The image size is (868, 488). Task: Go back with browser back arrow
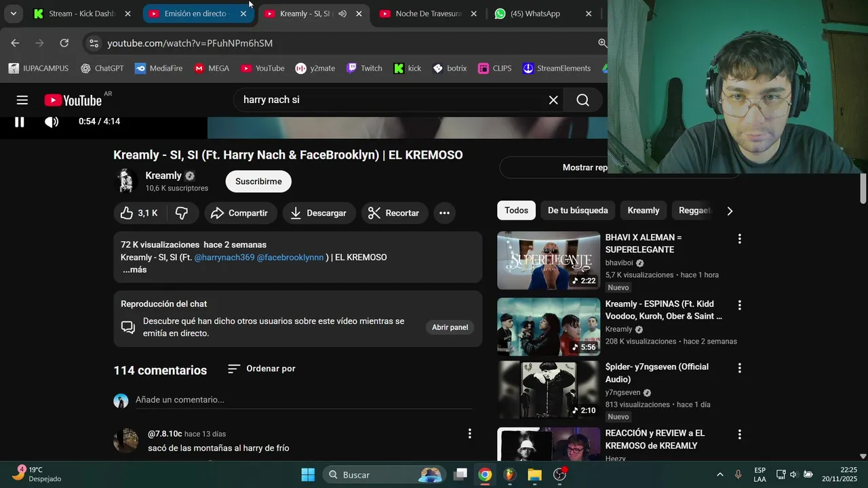pos(15,43)
